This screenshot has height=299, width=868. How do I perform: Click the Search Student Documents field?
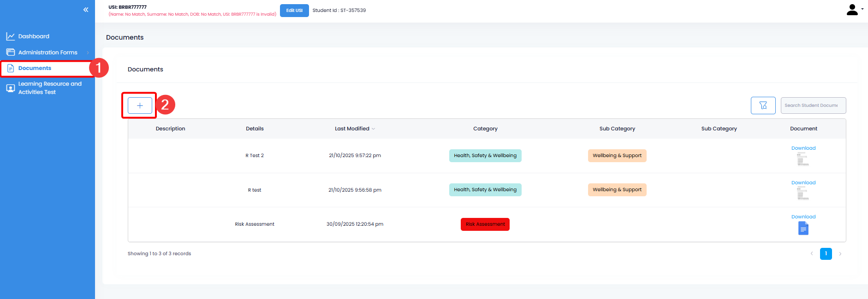[x=813, y=106]
